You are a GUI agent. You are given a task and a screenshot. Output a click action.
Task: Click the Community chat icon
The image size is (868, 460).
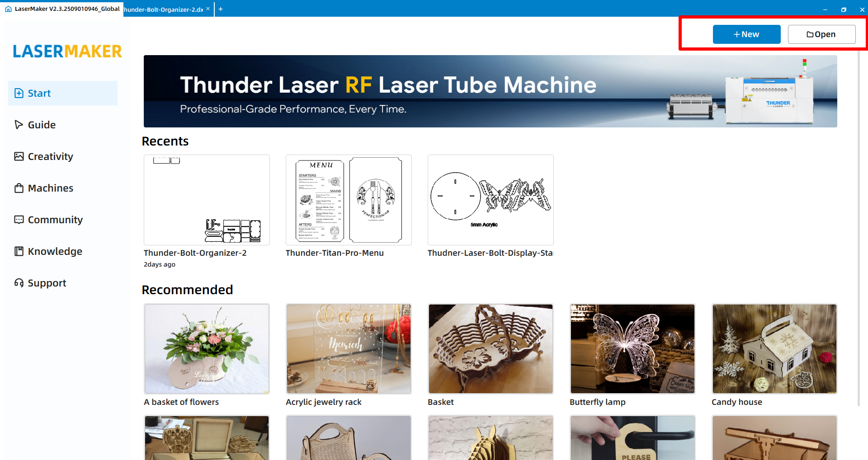pyautogui.click(x=19, y=220)
